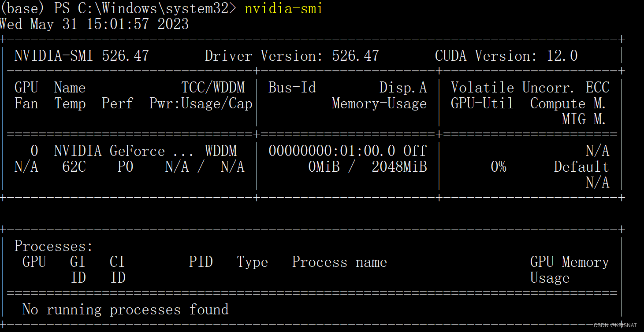Viewport: 644px width, 332px height.
Task: Click the Memory-Usage header text
Action: (x=379, y=104)
